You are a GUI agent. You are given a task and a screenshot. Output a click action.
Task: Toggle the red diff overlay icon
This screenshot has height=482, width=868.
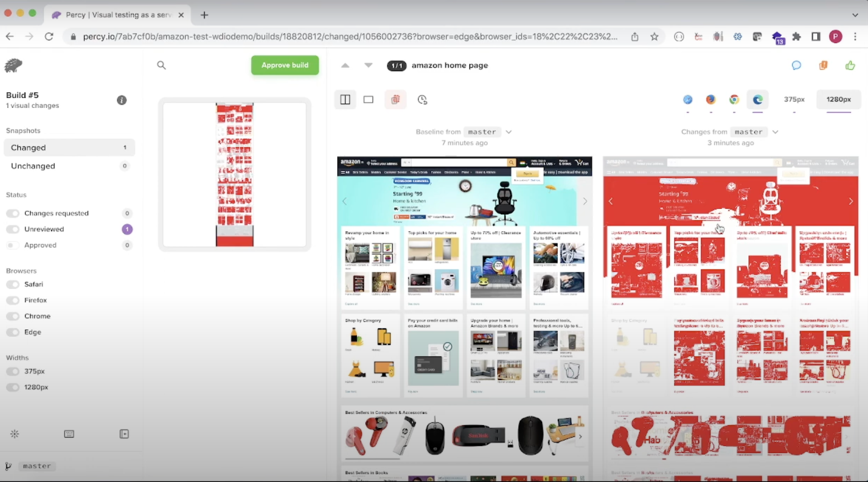395,100
